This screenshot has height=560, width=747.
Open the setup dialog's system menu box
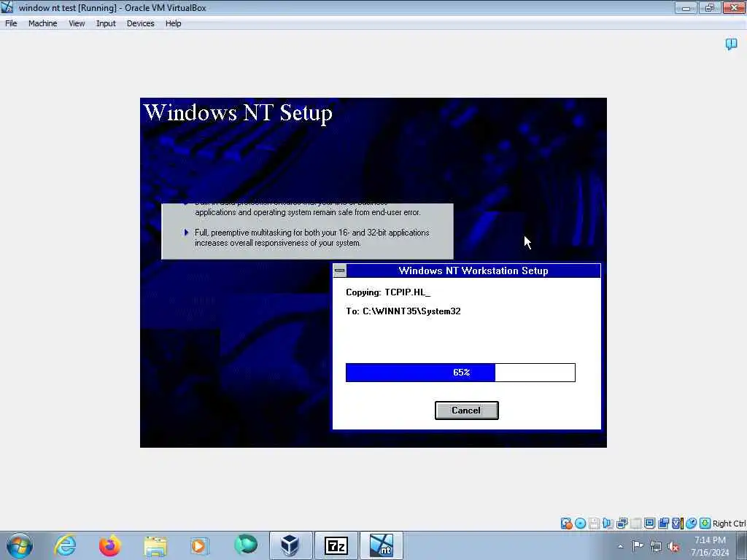click(340, 271)
